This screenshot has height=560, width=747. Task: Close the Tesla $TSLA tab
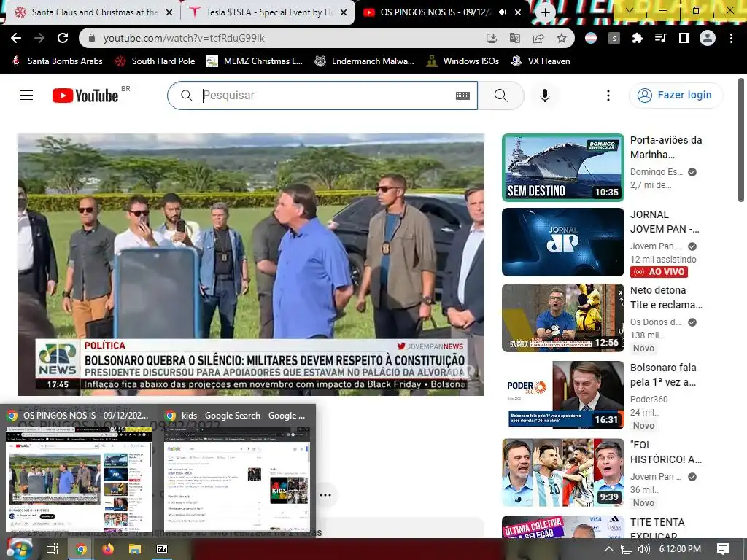pyautogui.click(x=344, y=12)
